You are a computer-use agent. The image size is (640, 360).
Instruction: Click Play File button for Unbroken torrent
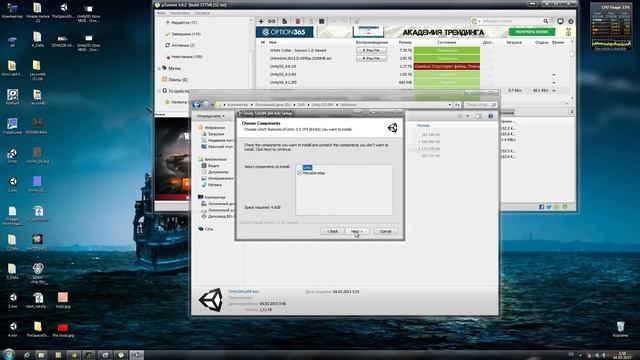point(371,58)
